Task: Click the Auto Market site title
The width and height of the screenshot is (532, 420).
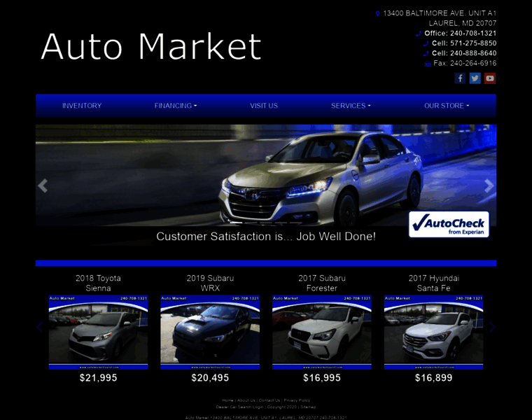Action: [151, 46]
